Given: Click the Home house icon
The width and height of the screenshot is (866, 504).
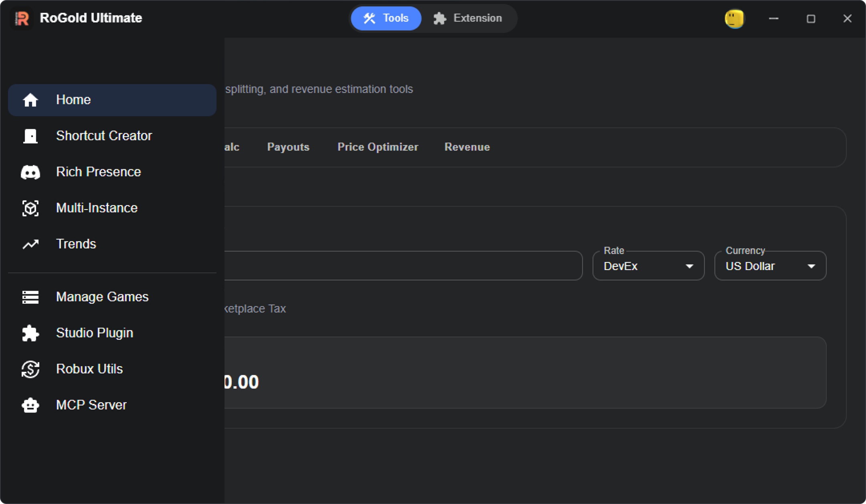Looking at the screenshot, I should pyautogui.click(x=30, y=100).
